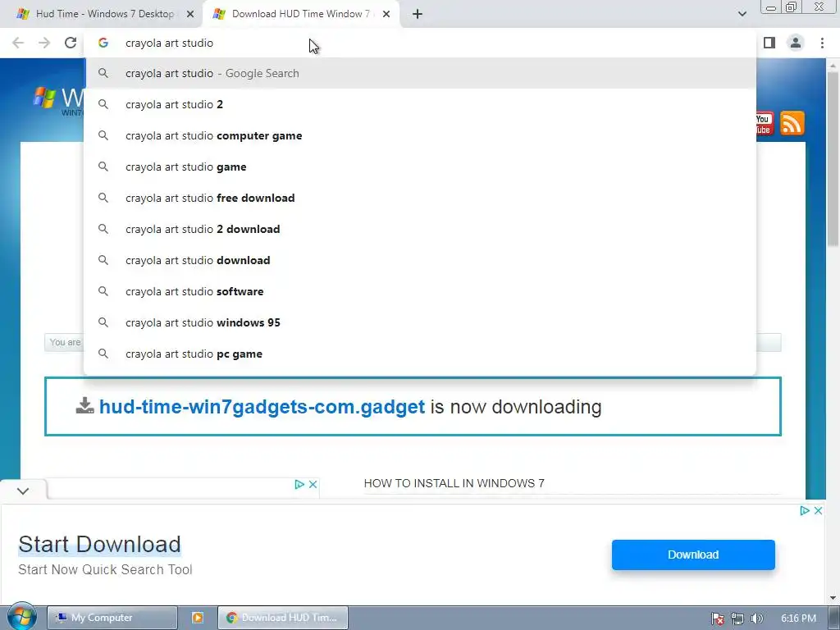Switch to My Computer taskbar button
Screen dimensions: 840x630
coord(112,618)
